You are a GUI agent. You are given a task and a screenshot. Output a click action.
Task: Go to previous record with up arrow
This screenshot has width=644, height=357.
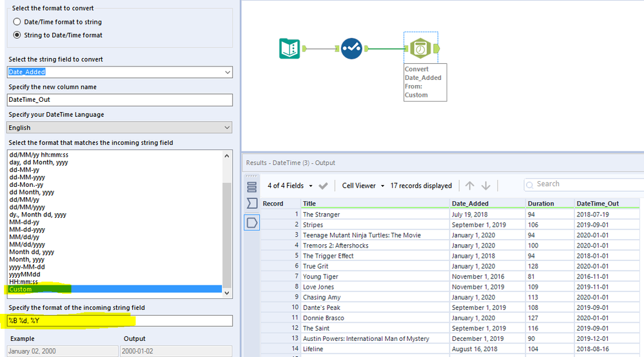[469, 186]
